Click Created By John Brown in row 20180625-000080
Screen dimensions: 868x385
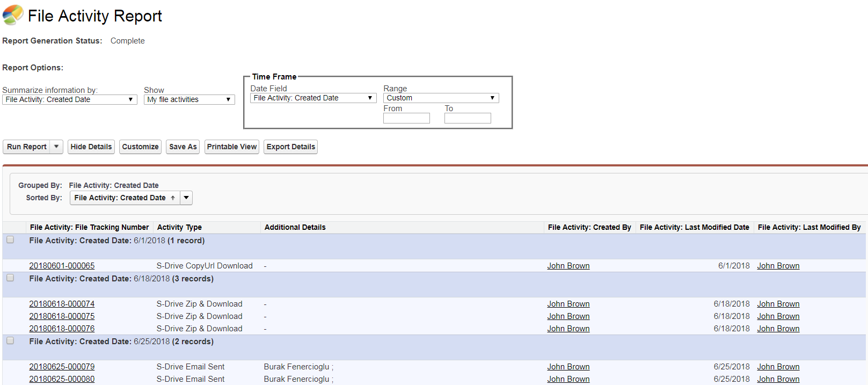pyautogui.click(x=568, y=379)
